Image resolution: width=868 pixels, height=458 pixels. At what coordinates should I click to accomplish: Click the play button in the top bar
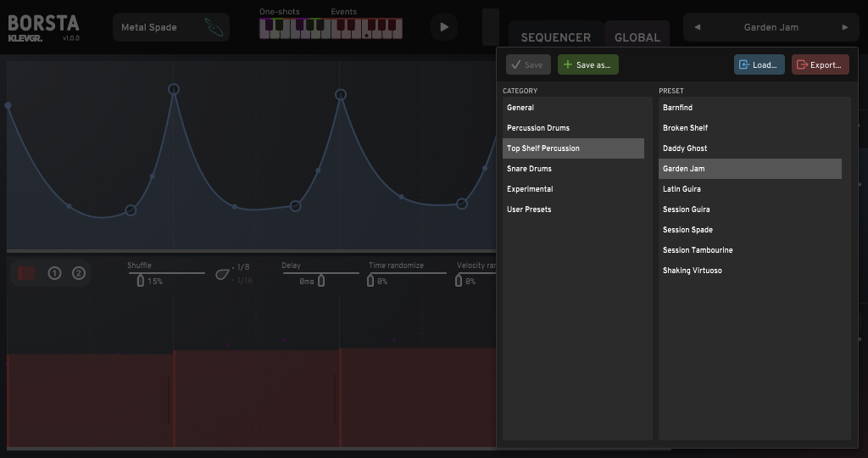(x=444, y=27)
